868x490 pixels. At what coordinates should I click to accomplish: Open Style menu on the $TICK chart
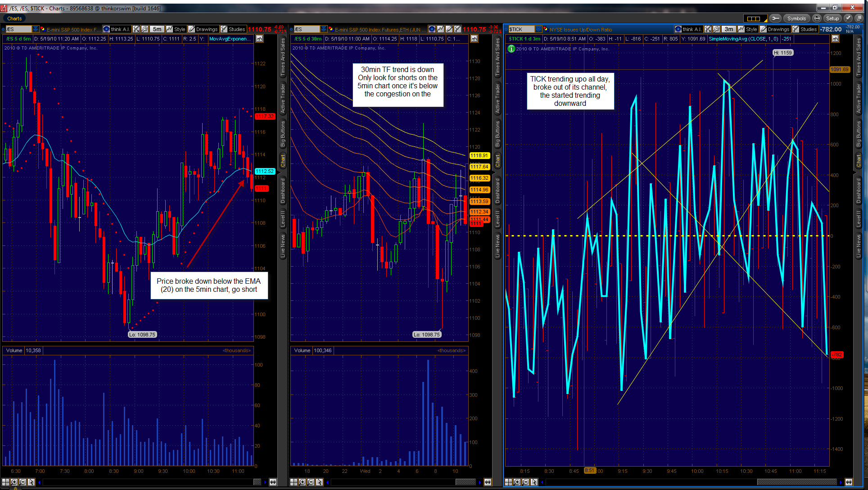pos(748,29)
